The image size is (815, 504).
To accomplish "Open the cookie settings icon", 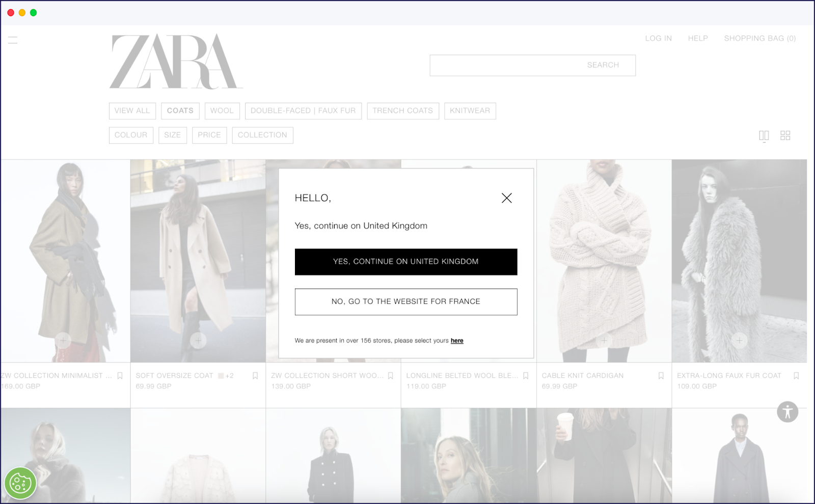I will click(20, 483).
